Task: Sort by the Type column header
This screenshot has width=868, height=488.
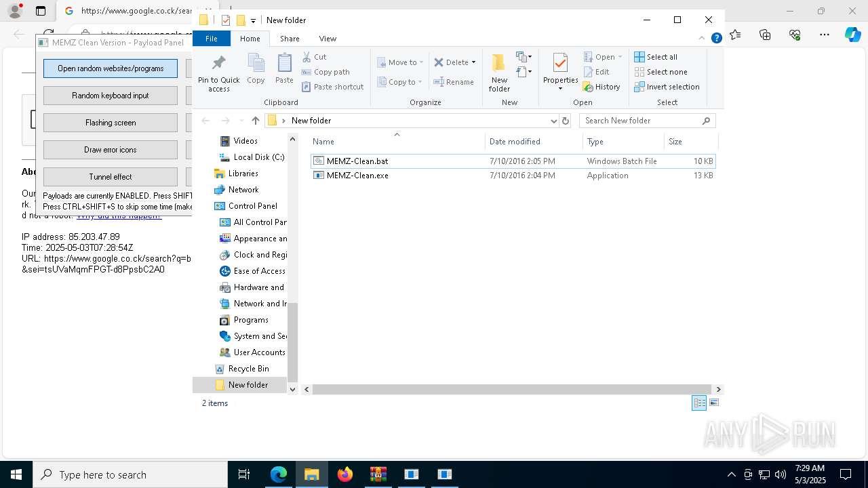Action: (x=623, y=141)
